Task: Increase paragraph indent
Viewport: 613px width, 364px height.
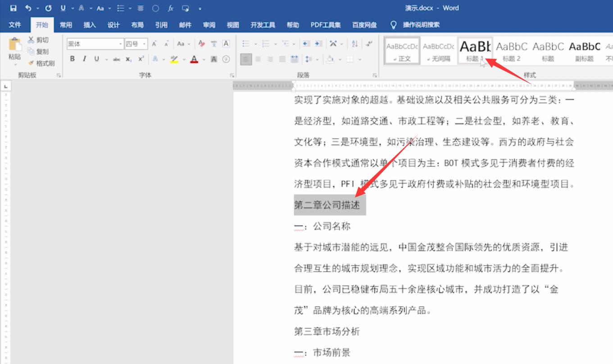Action: pos(318,44)
